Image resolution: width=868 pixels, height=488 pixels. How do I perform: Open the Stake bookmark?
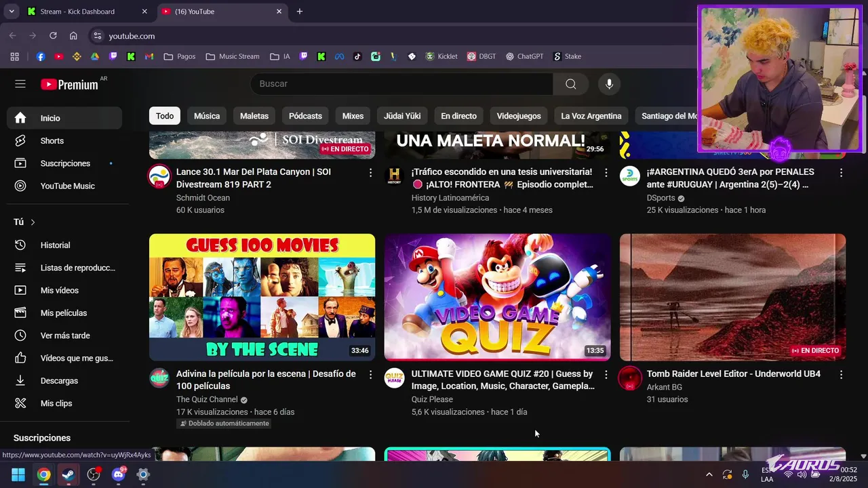click(x=568, y=56)
